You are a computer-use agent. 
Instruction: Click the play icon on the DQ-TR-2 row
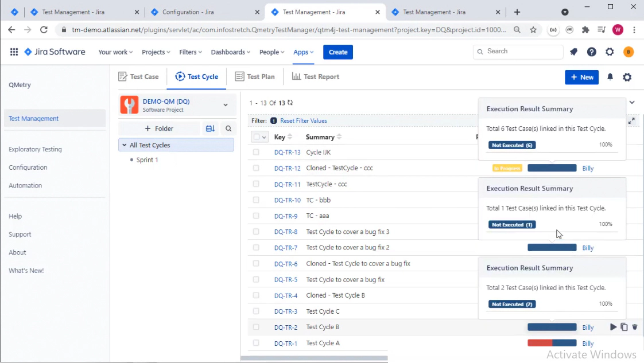pyautogui.click(x=613, y=327)
